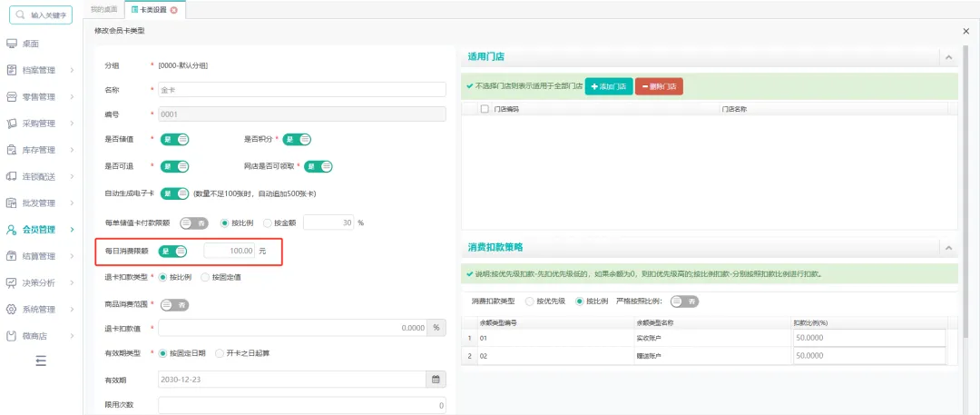The height and width of the screenshot is (415, 980).
Task: Toggle the 网店是否可领取 switch
Action: (318, 166)
